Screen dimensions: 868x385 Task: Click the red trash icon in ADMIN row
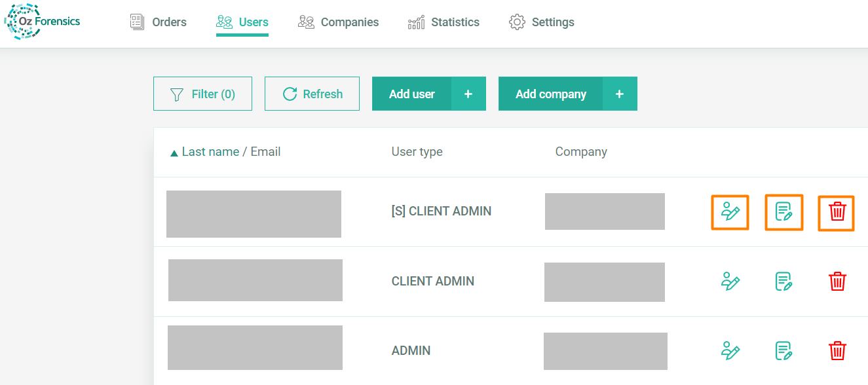click(x=837, y=351)
